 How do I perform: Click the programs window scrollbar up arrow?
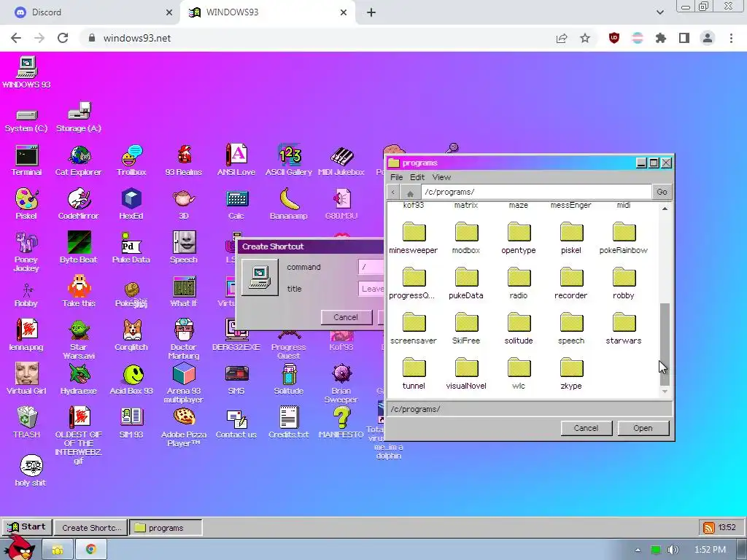click(x=665, y=209)
